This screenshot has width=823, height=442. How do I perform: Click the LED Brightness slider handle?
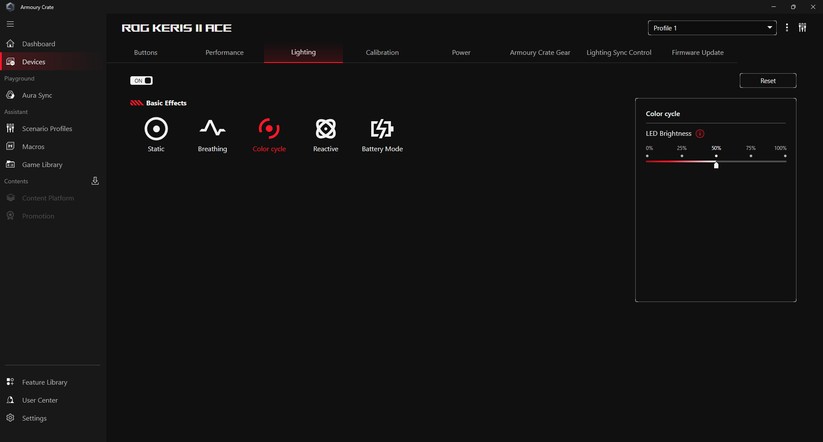(x=716, y=165)
